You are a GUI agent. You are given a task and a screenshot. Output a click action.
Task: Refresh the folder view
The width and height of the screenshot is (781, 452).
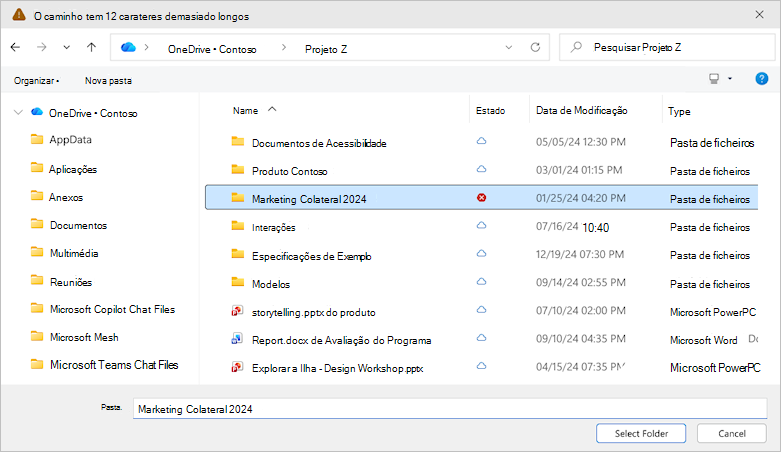pyautogui.click(x=535, y=47)
